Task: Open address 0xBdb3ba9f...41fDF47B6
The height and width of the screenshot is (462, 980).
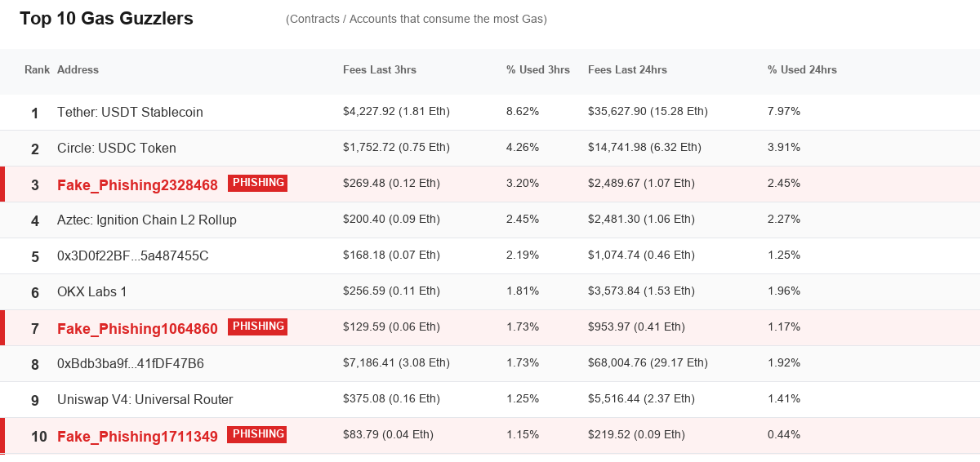Action: 131,363
